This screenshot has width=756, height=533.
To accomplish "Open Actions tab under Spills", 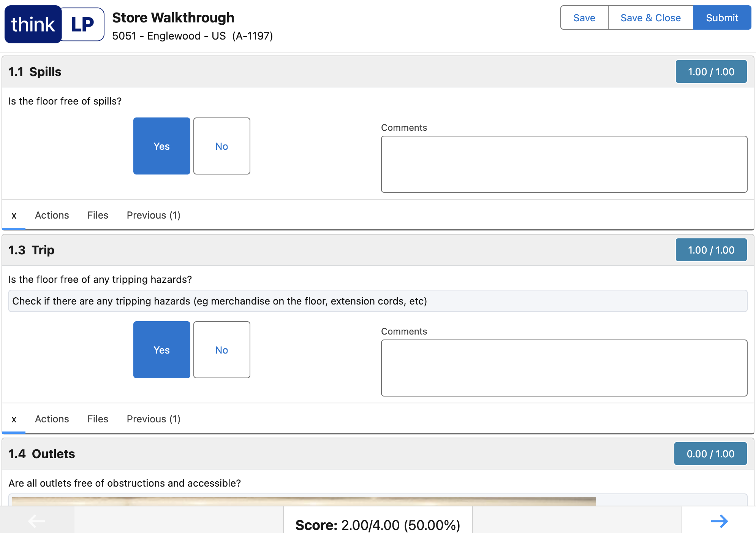I will click(52, 215).
